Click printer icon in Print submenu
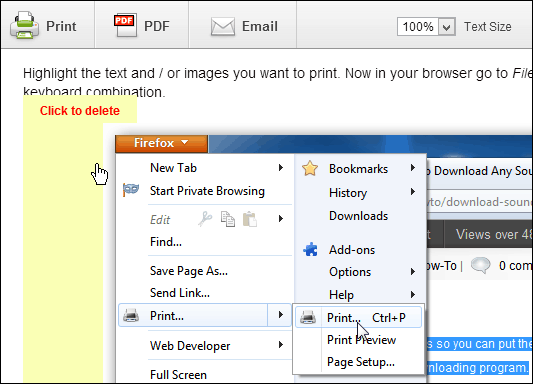The height and width of the screenshot is (384, 533). coord(308,317)
